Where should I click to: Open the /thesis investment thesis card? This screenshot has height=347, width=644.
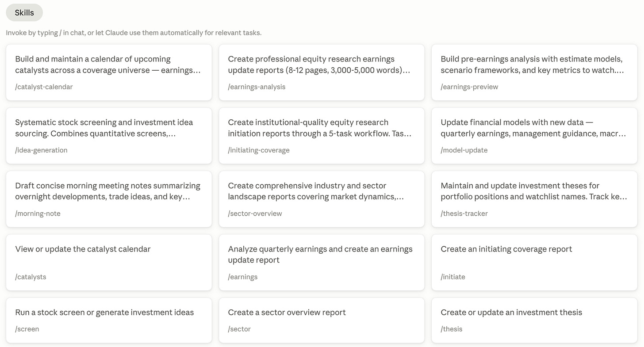(534, 320)
